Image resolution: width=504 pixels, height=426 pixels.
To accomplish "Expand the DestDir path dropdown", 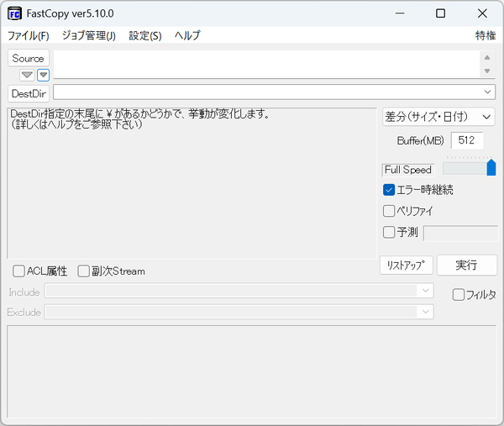I will [x=487, y=92].
